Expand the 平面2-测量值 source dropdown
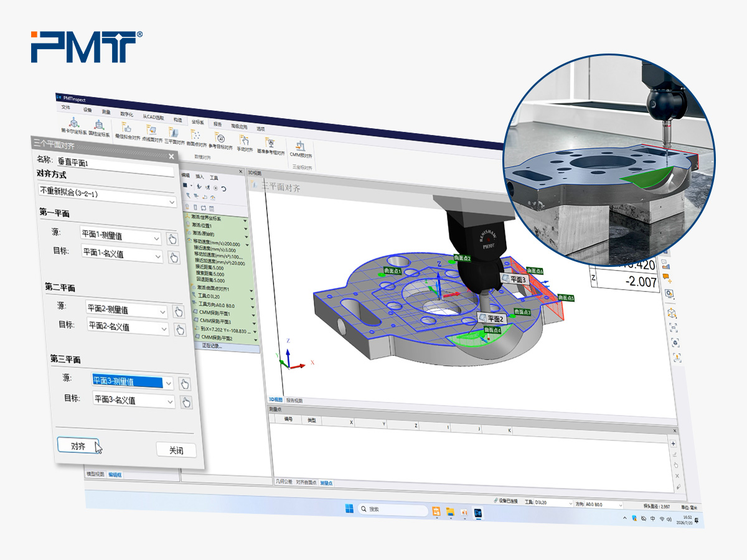 pos(127,310)
